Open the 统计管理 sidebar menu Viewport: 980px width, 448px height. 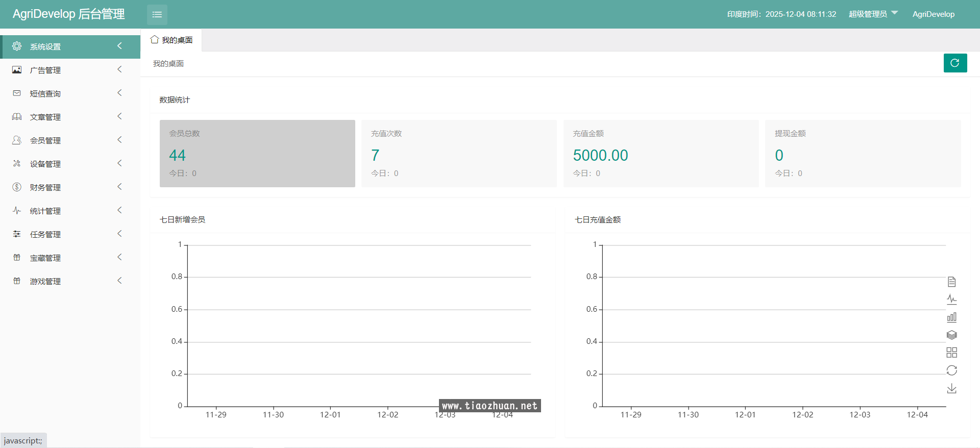[x=45, y=211]
